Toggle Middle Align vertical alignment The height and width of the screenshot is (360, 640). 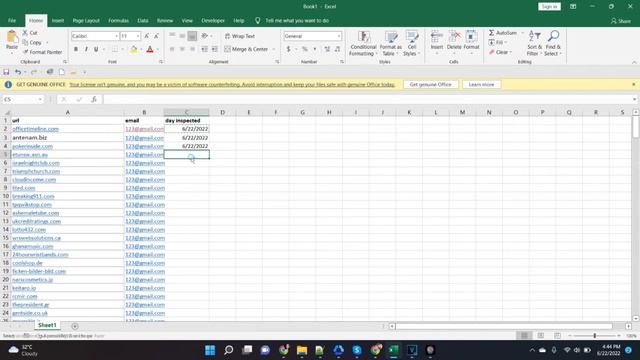pyautogui.click(x=182, y=36)
